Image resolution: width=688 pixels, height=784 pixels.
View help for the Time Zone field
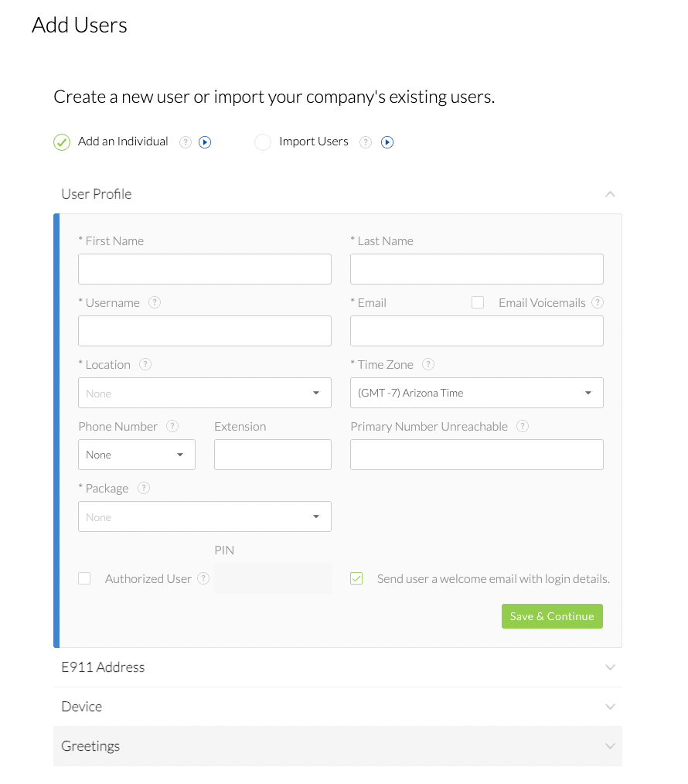pyautogui.click(x=428, y=364)
